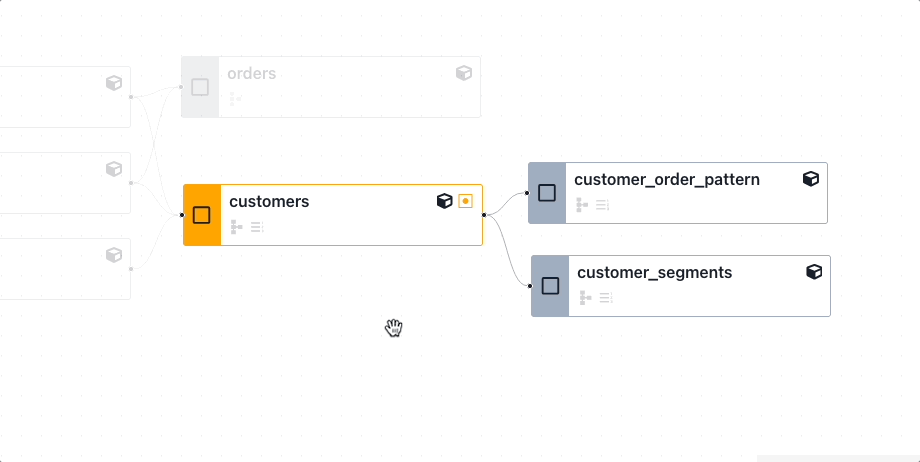The height and width of the screenshot is (462, 920).
Task: Click column list icon under customer_order_pattern
Action: point(602,205)
